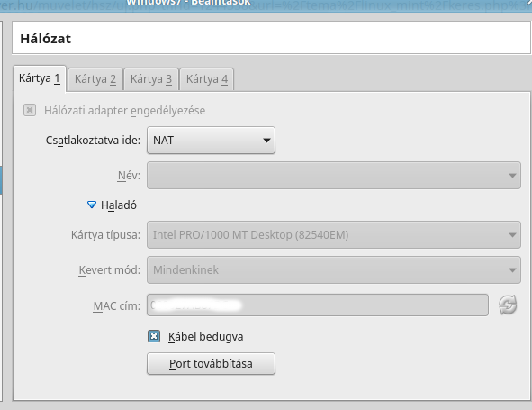Switch to the Kártya 4 tab
The width and height of the screenshot is (532, 410).
tap(207, 79)
